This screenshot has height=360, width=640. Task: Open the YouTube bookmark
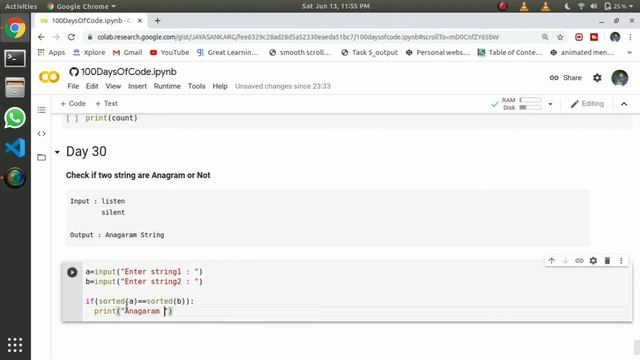pyautogui.click(x=169, y=52)
